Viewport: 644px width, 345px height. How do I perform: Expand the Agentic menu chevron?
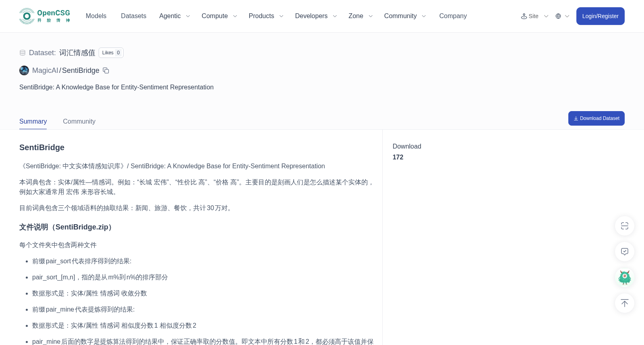pyautogui.click(x=188, y=16)
